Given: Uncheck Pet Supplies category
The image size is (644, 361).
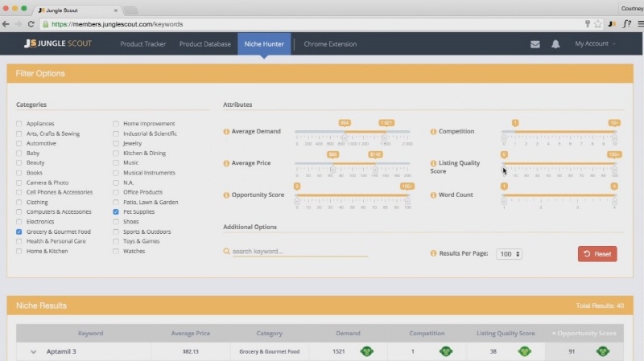Looking at the screenshot, I should [x=116, y=212].
